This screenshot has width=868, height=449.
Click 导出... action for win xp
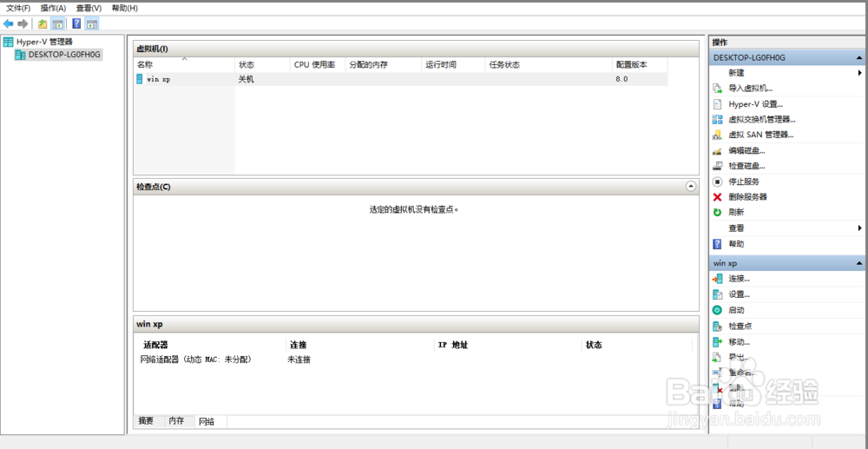(739, 358)
